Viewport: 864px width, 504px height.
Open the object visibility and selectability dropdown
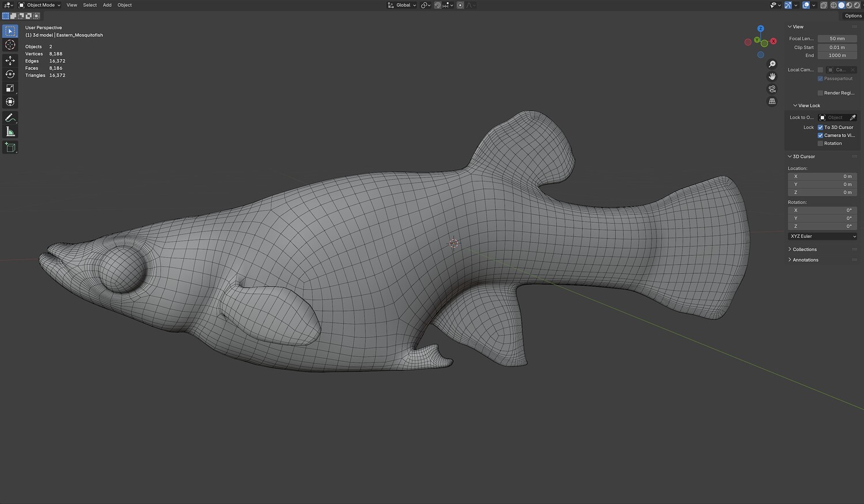(x=775, y=5)
